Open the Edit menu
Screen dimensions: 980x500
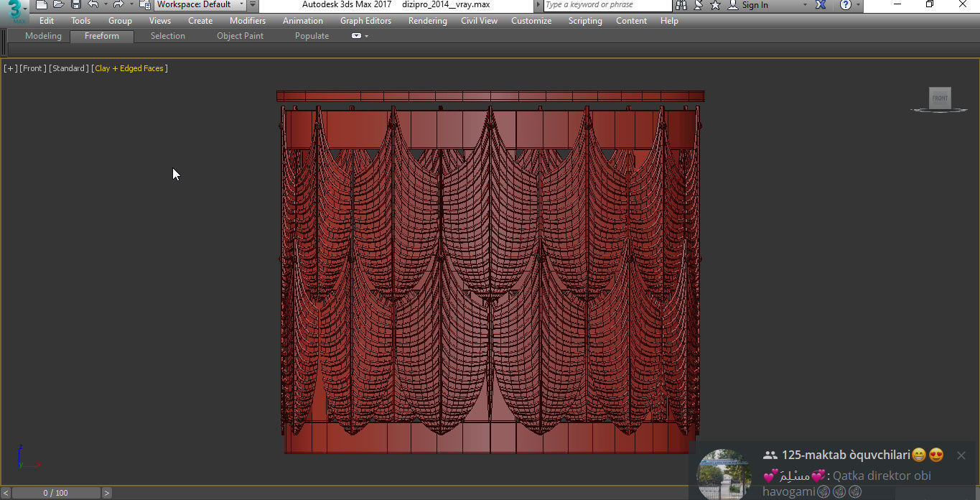47,21
